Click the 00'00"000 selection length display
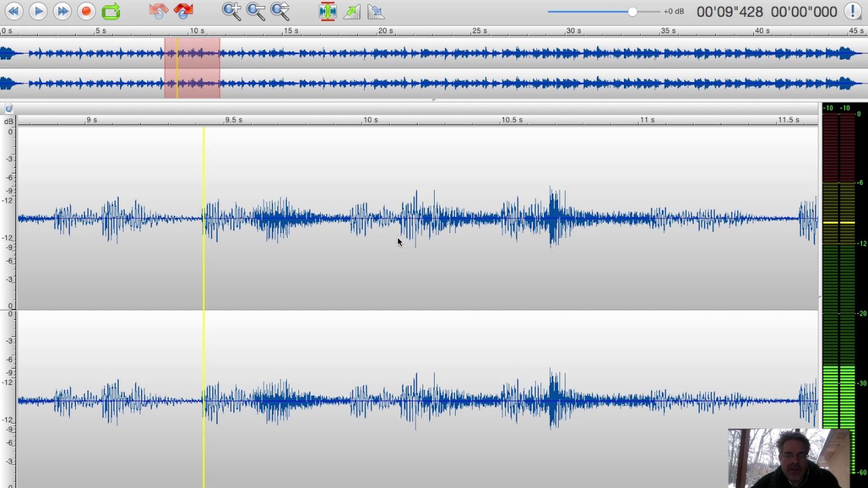Screen dimensions: 868x488 click(804, 12)
